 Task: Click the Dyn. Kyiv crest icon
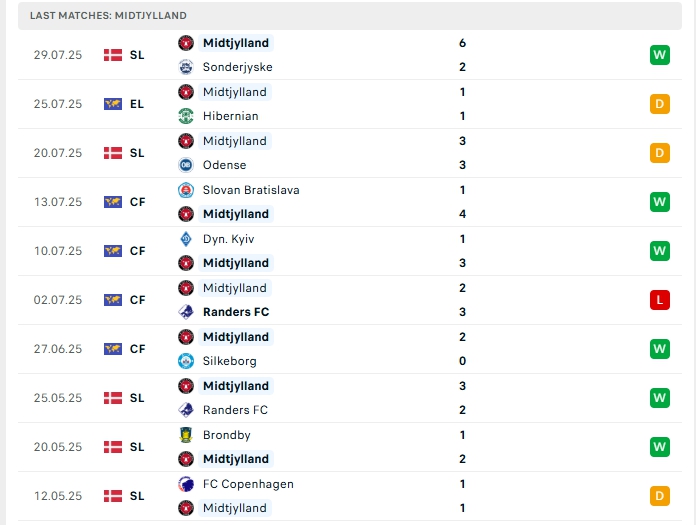click(186, 239)
